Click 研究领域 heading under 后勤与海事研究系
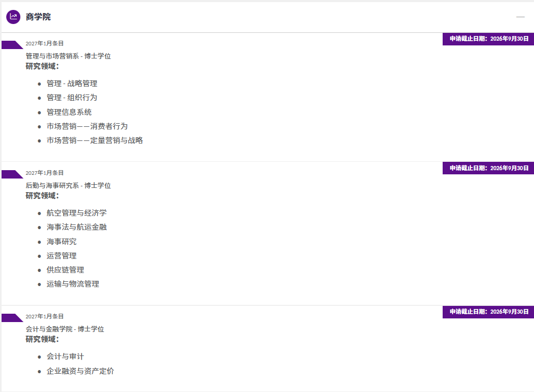The width and height of the screenshot is (534, 392). [42, 196]
